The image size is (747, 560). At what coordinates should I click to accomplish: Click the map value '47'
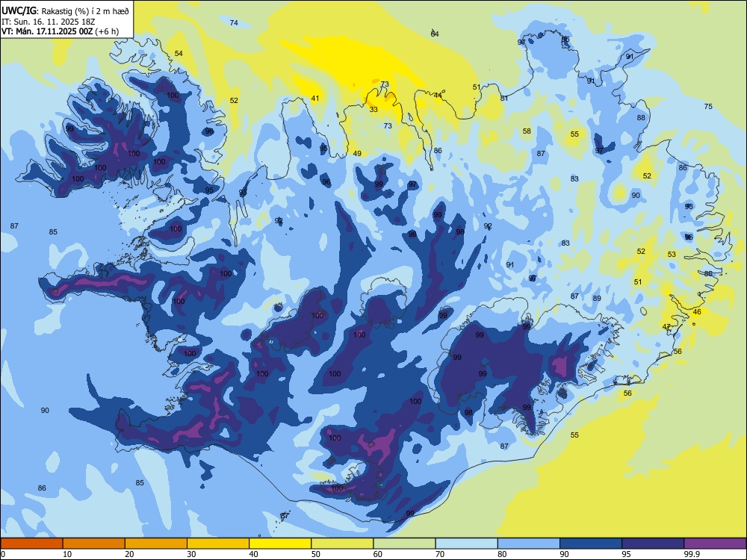[x=666, y=327]
